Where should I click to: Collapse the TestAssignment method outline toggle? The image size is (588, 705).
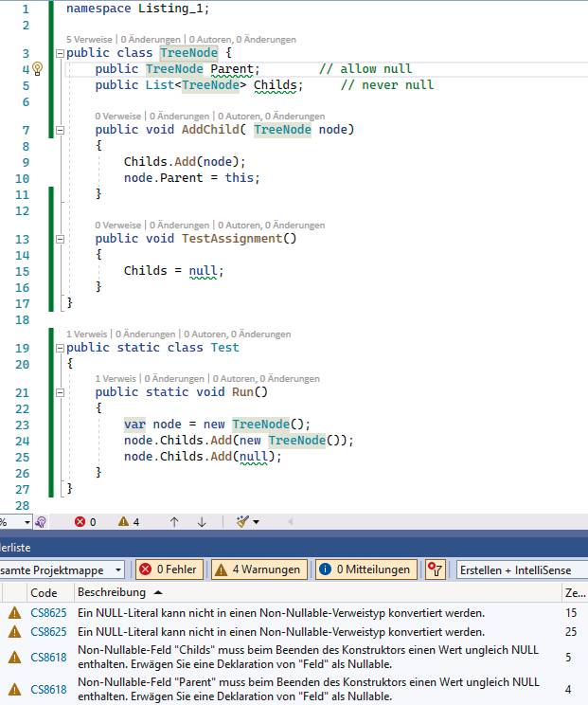point(60,239)
